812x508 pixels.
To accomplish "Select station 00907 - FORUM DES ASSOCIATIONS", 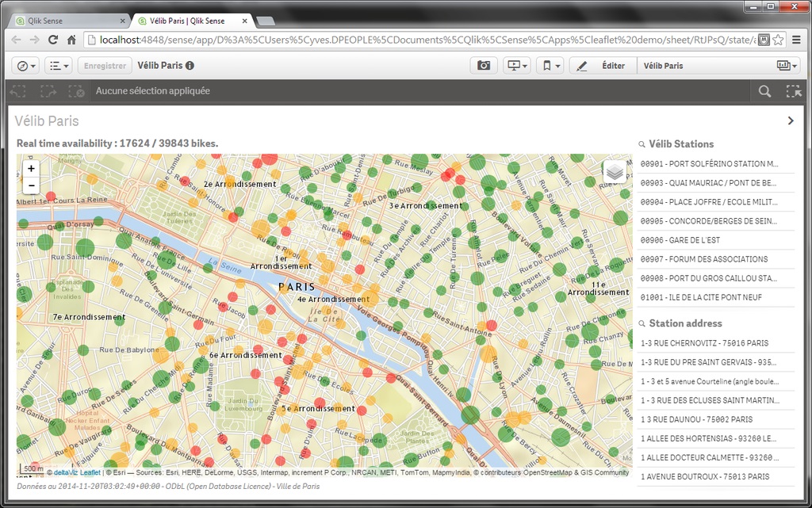I will (x=716, y=259).
